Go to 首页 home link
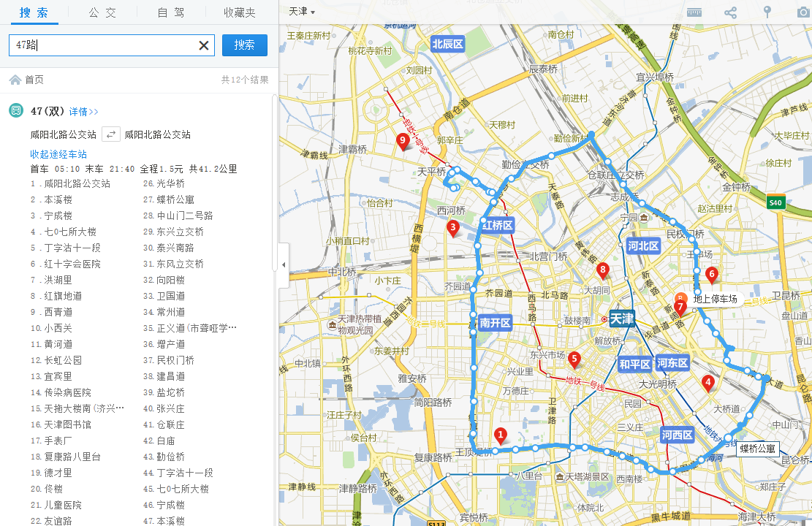The image size is (812, 526). click(x=34, y=80)
